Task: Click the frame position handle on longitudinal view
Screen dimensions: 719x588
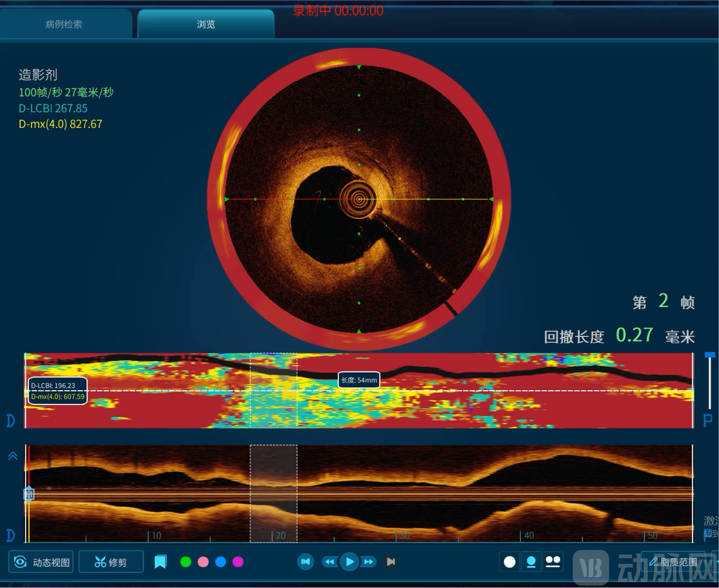Action: tap(29, 494)
